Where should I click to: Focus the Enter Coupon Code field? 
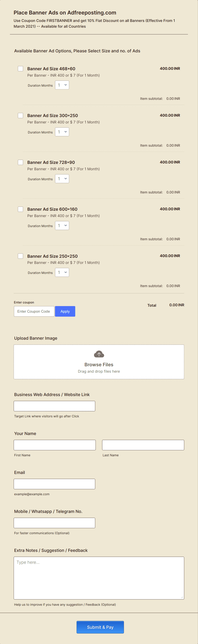pos(34,311)
